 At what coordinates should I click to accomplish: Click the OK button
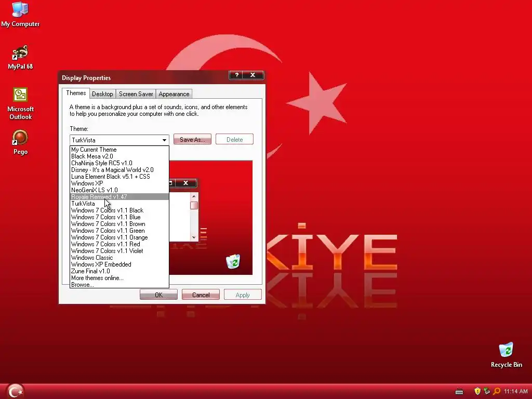tap(158, 295)
